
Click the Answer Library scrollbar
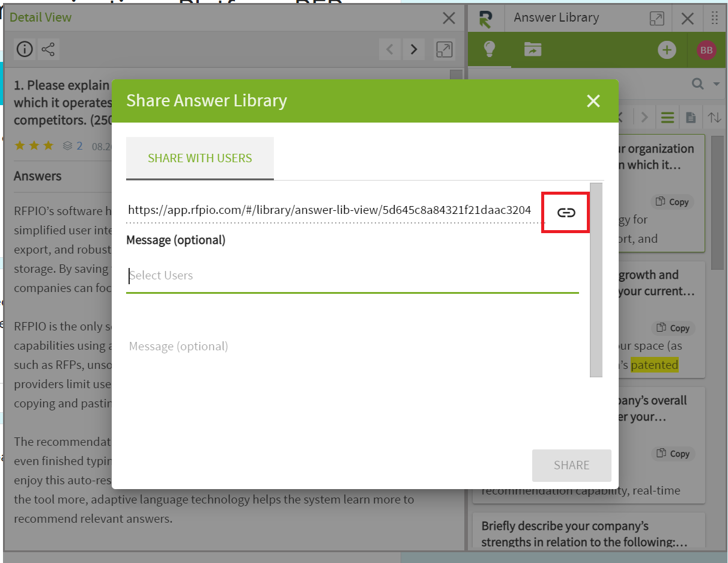click(x=717, y=202)
